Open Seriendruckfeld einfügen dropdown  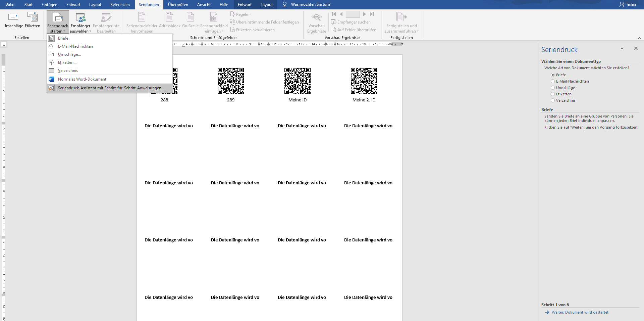tap(214, 22)
